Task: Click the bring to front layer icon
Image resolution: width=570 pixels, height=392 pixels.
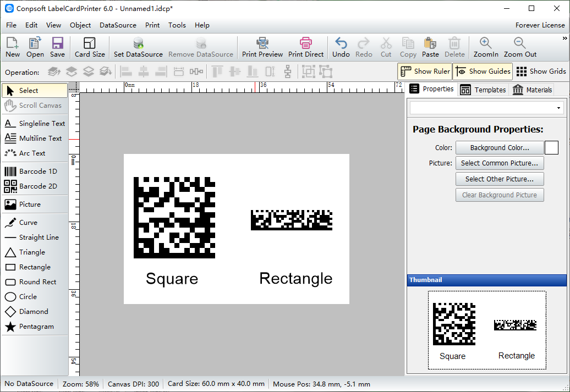Action: pos(54,71)
